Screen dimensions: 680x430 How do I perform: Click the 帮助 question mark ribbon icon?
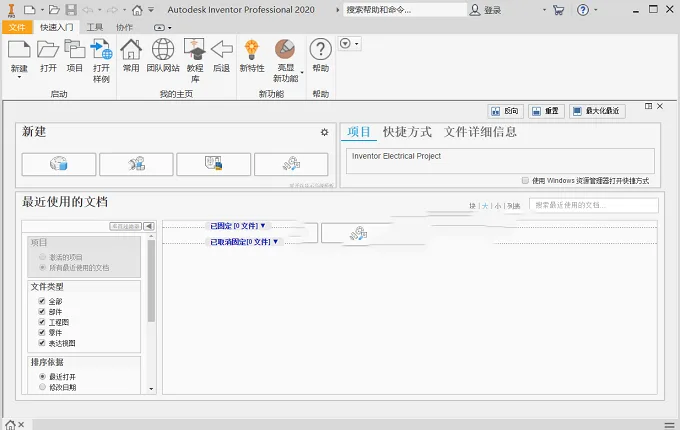coord(320,49)
